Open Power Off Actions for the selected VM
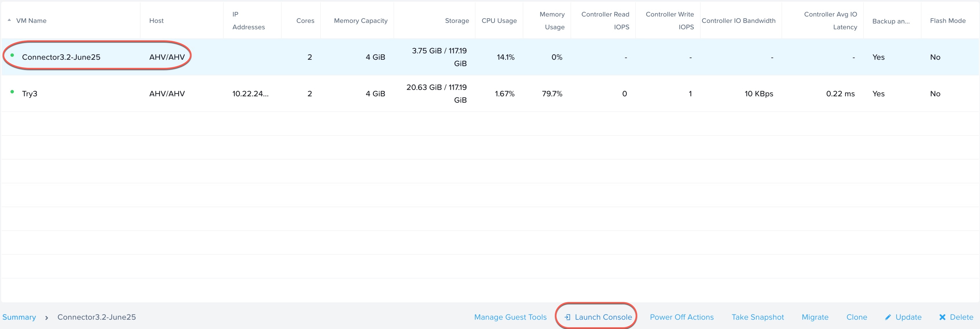Image resolution: width=980 pixels, height=329 pixels. pyautogui.click(x=681, y=317)
